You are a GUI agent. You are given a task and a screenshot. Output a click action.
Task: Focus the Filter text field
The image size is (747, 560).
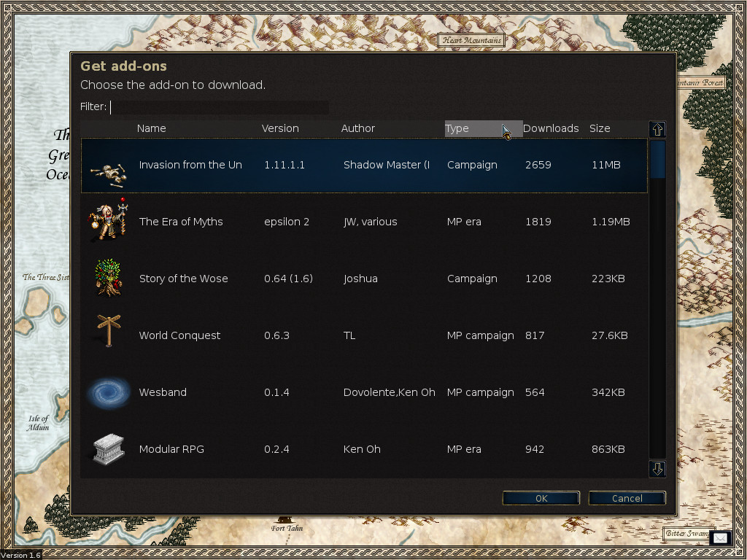[219, 107]
